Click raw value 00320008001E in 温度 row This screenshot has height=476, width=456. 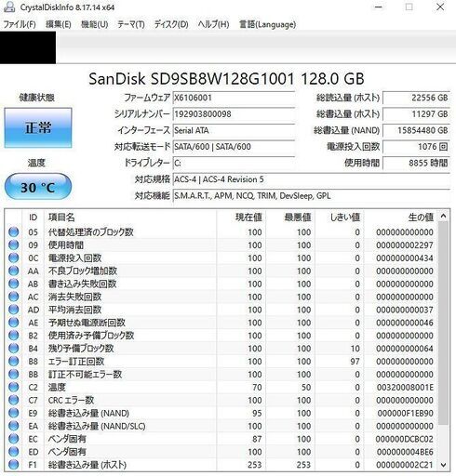coord(405,388)
